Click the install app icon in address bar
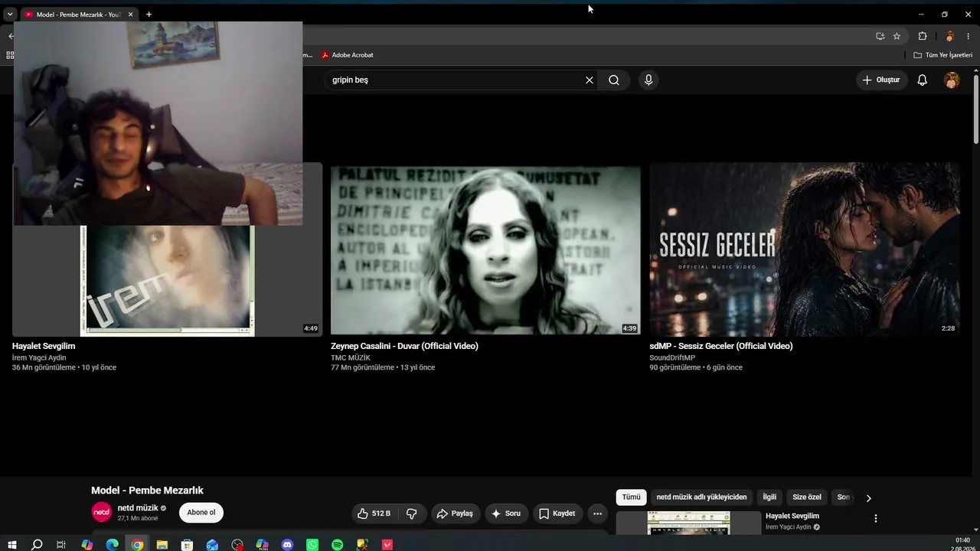This screenshot has height=551, width=980. click(x=880, y=36)
